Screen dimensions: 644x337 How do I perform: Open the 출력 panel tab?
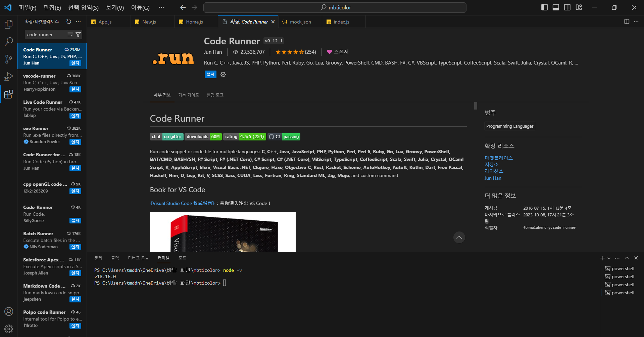(115, 258)
